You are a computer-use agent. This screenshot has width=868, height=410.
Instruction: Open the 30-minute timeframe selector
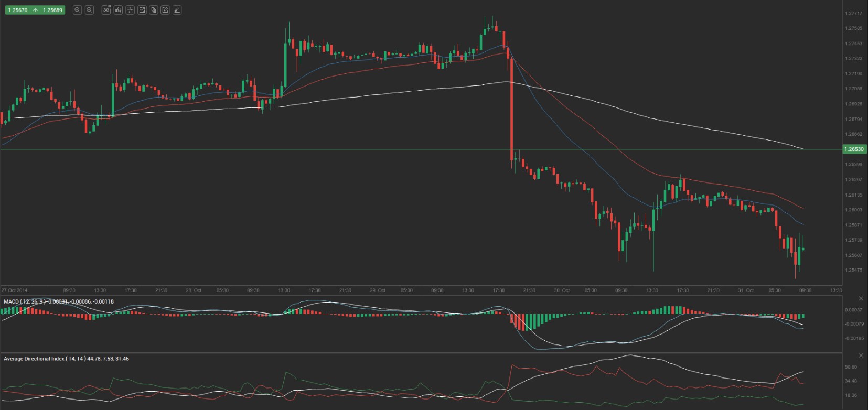[106, 10]
